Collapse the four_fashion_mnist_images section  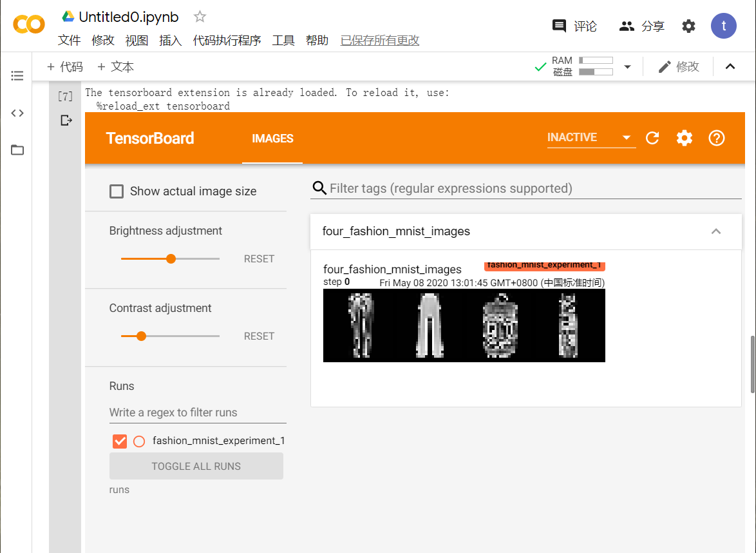pyautogui.click(x=716, y=231)
